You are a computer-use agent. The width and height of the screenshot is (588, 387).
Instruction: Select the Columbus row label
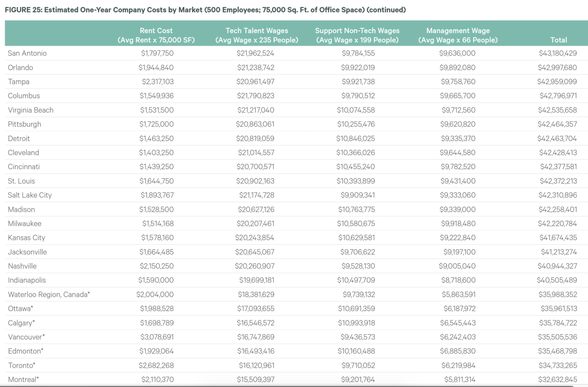pos(24,96)
